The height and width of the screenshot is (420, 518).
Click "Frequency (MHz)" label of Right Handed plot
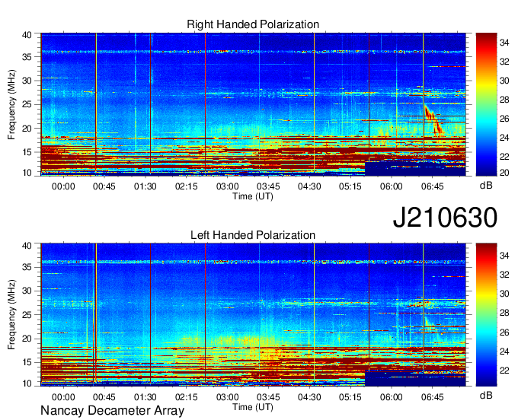(x=12, y=104)
